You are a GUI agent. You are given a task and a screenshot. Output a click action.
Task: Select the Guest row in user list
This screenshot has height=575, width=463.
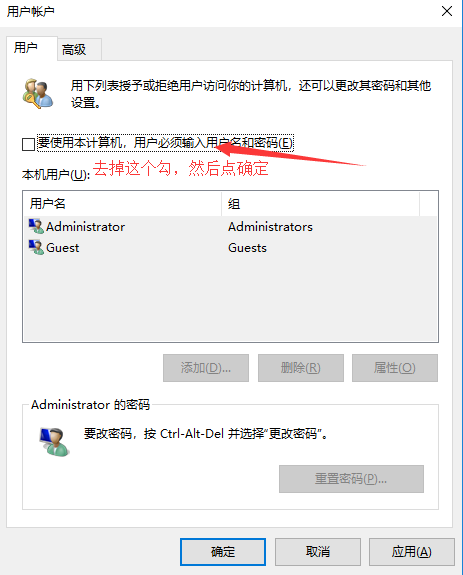pos(230,248)
